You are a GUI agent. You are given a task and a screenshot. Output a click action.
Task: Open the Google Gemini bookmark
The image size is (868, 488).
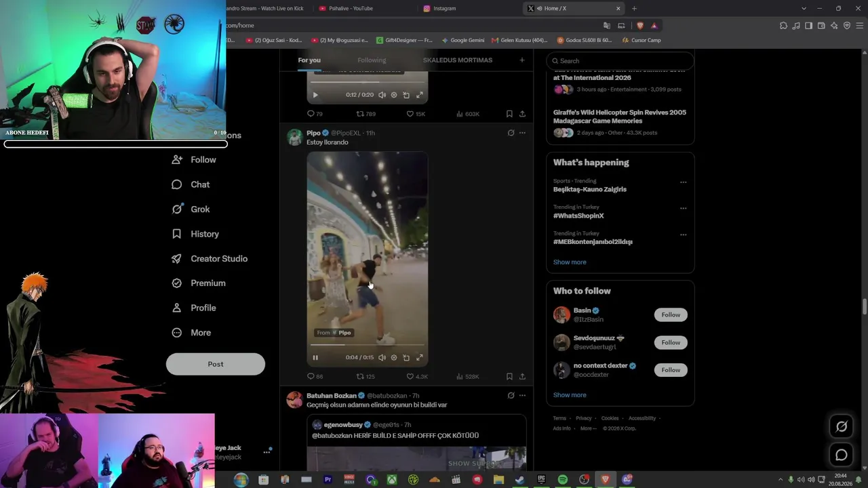point(463,40)
